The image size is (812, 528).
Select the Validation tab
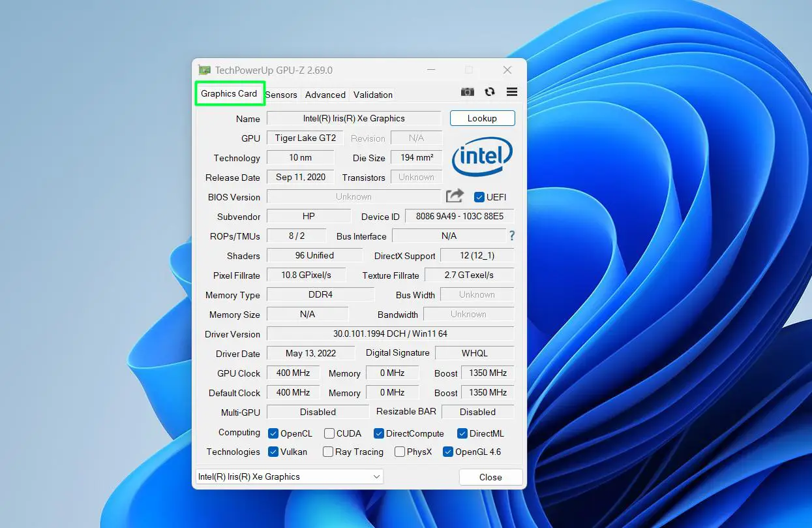coord(372,95)
